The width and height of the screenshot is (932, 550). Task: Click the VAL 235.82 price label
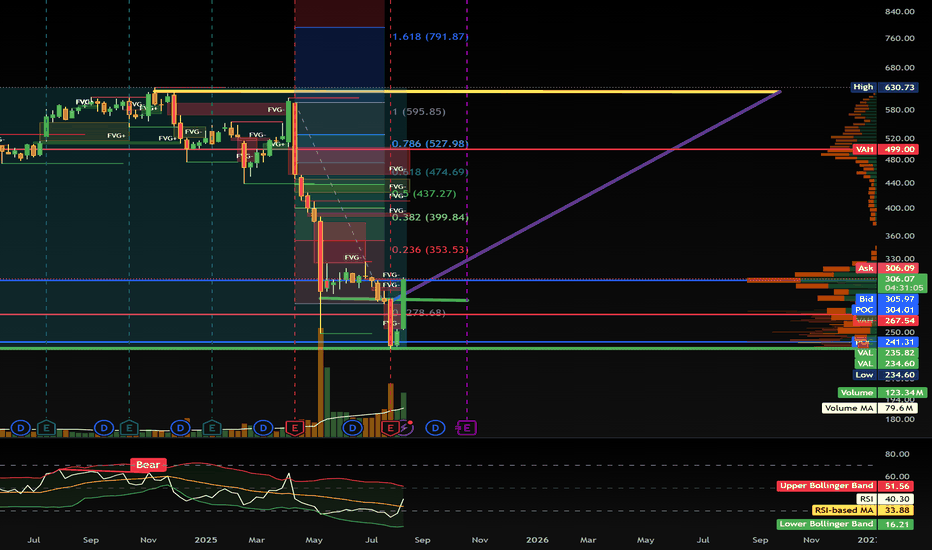[886, 353]
